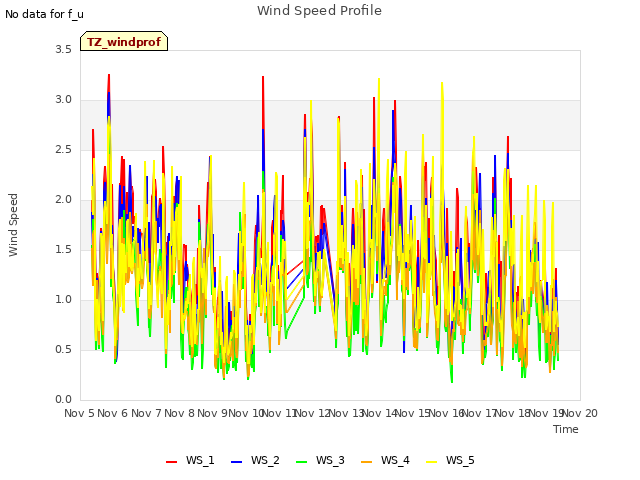Image resolution: width=640 pixels, height=480 pixels.
Task: Click the Nov 8 x-axis tick label
Action: point(179,413)
